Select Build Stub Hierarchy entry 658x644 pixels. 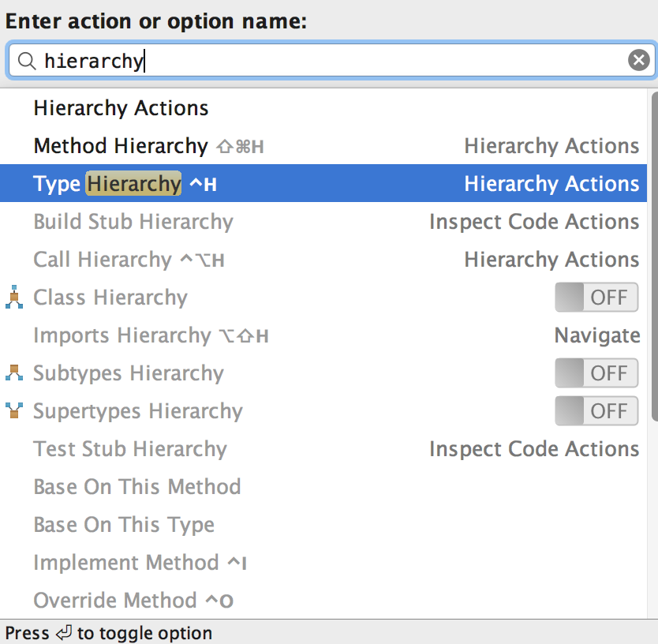(x=133, y=222)
